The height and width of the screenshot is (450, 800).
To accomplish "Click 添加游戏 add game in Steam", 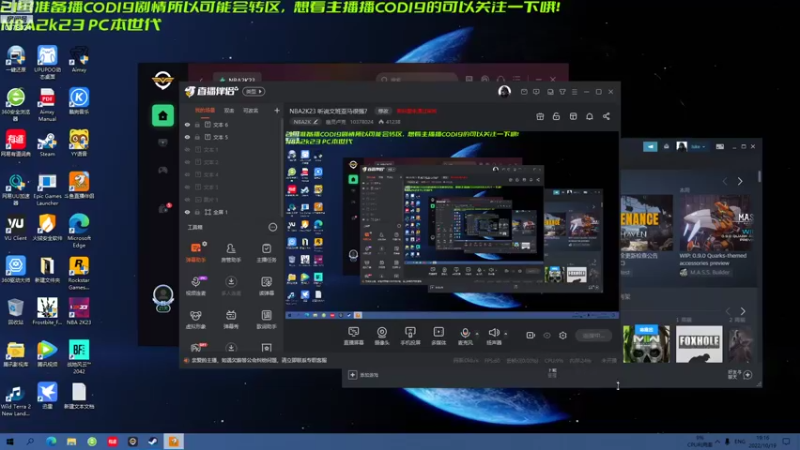I will [364, 375].
